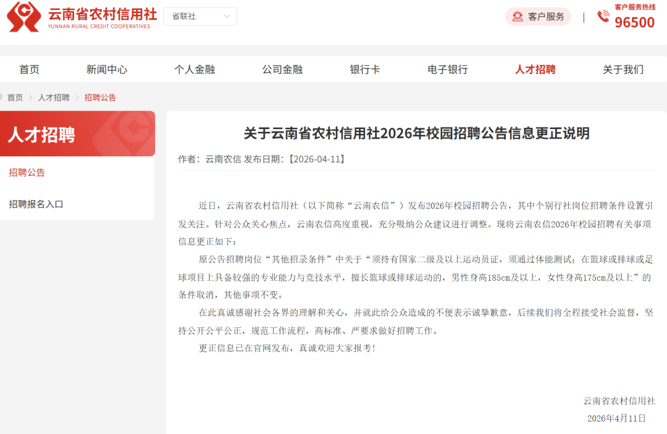Click 人才招聘 in the breadcrumb

(54, 98)
